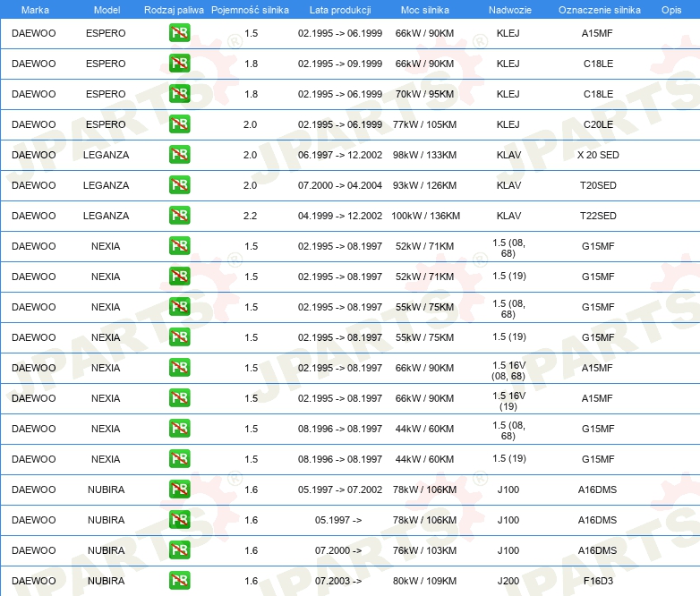The width and height of the screenshot is (700, 596).
Task: Click the 77kW / 105KM power cell
Action: tap(424, 124)
